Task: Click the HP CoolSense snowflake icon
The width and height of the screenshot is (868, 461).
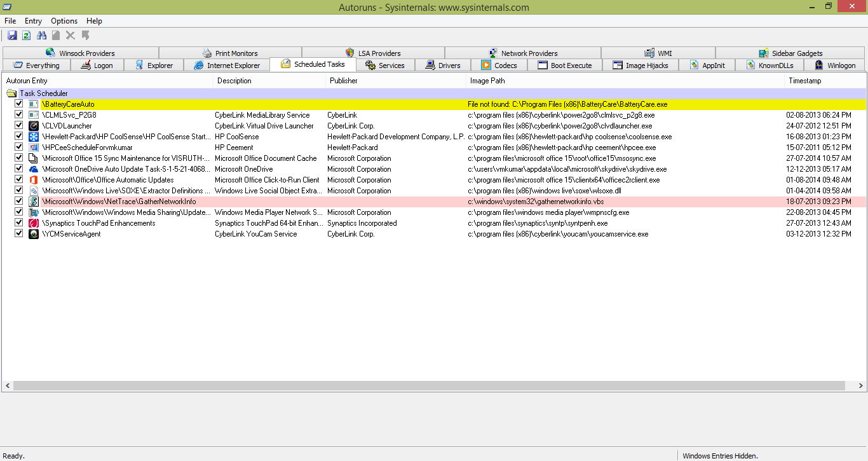Action: [34, 137]
